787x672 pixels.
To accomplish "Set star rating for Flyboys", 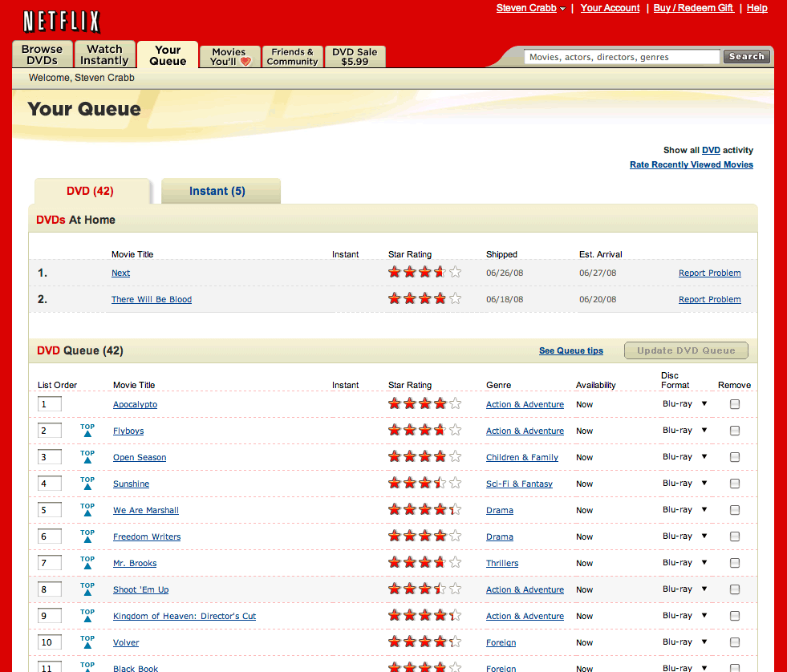I will (x=424, y=430).
